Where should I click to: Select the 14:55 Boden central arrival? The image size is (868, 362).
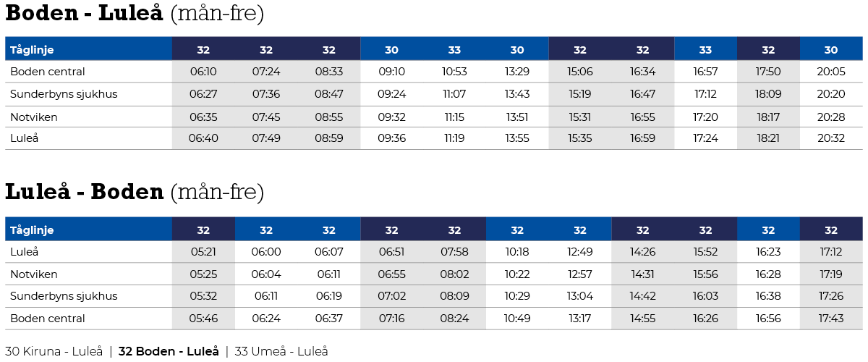[642, 319]
